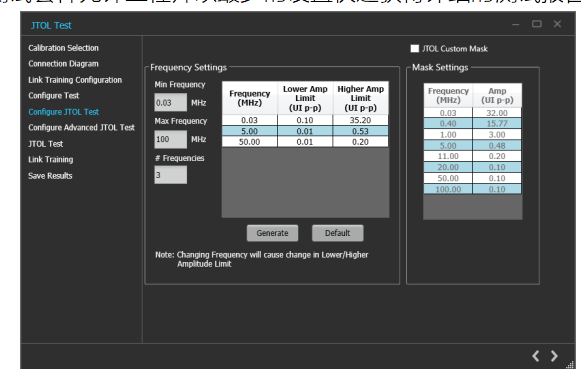This screenshot has width=581, height=369.
Task: Select Link Training Configuration in sidebar
Action: (x=75, y=80)
